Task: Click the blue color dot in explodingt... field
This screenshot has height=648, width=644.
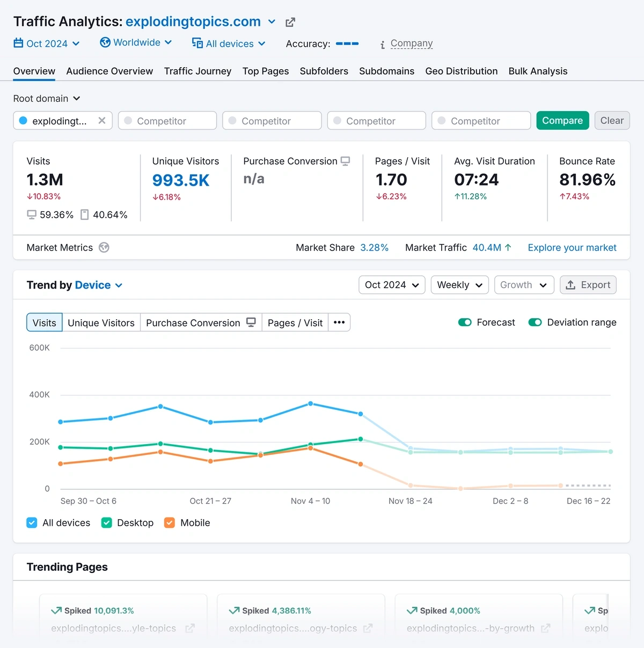Action: (x=23, y=121)
